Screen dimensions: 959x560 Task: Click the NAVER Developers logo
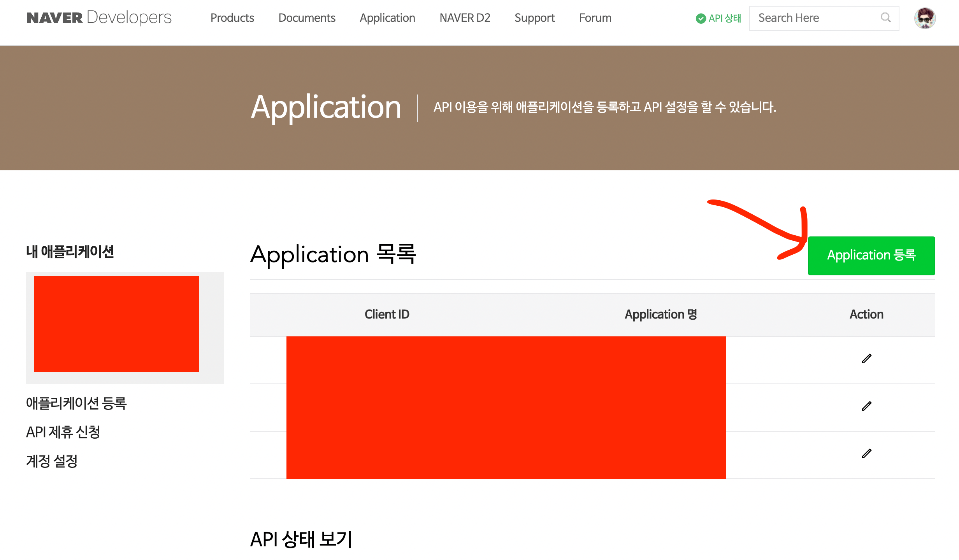pos(99,18)
